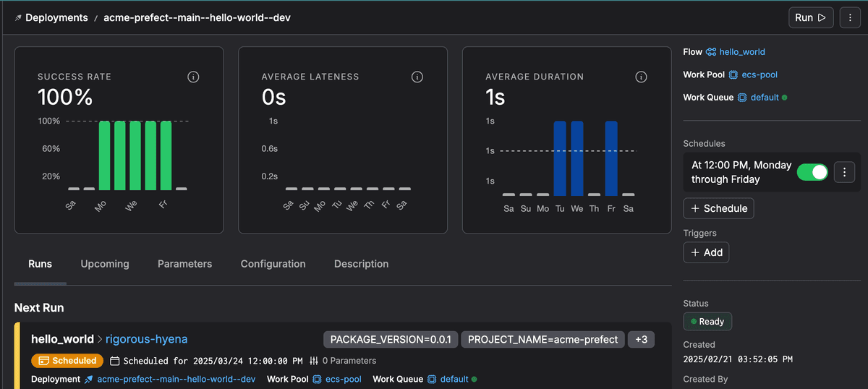Switch to the Description tab
This screenshot has width=868, height=389.
(362, 264)
